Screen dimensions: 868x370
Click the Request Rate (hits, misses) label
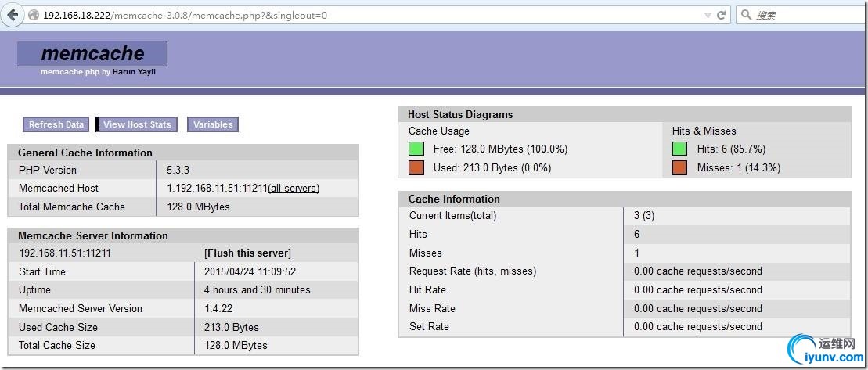473,271
